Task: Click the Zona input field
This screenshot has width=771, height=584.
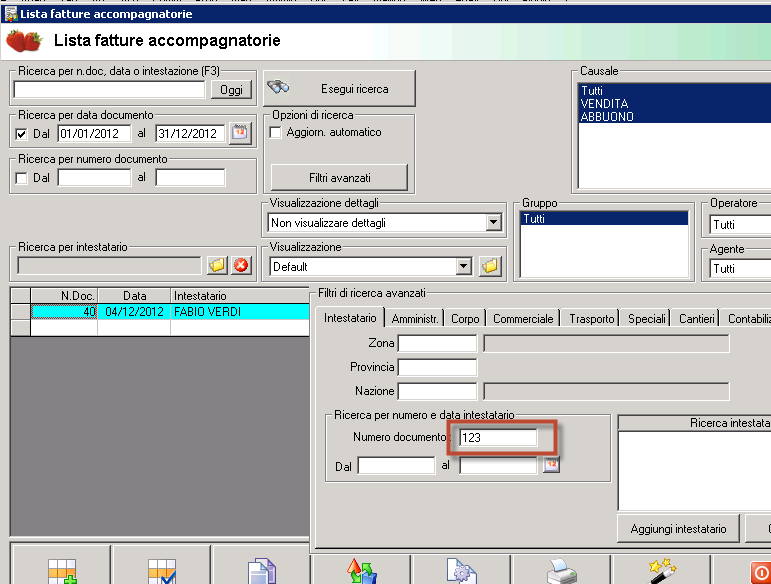Action: click(437, 343)
